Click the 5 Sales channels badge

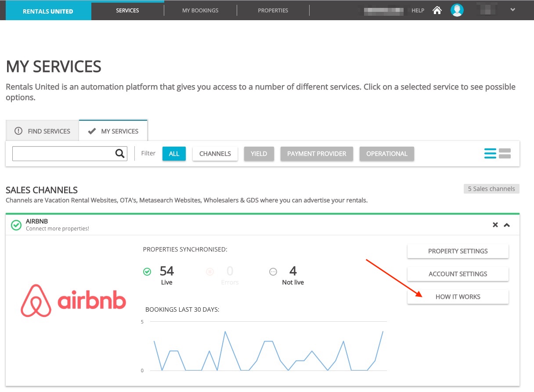(x=491, y=189)
